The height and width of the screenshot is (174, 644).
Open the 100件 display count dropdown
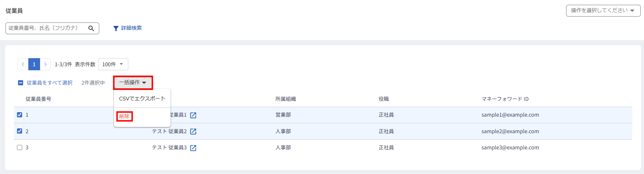tap(113, 64)
